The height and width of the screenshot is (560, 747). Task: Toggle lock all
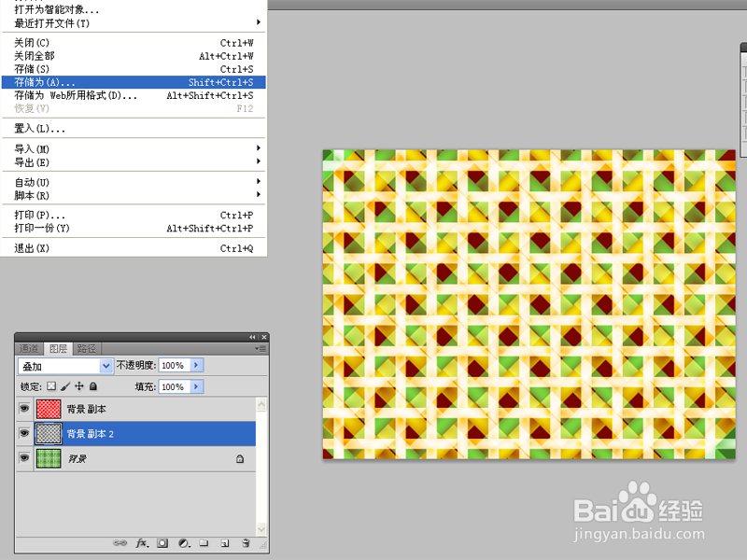[93, 386]
